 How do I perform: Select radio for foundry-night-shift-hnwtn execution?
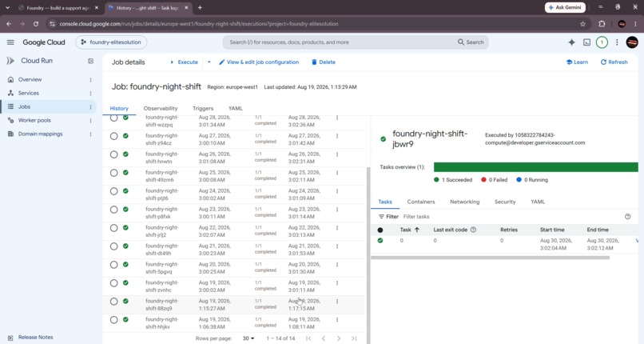pyautogui.click(x=113, y=154)
